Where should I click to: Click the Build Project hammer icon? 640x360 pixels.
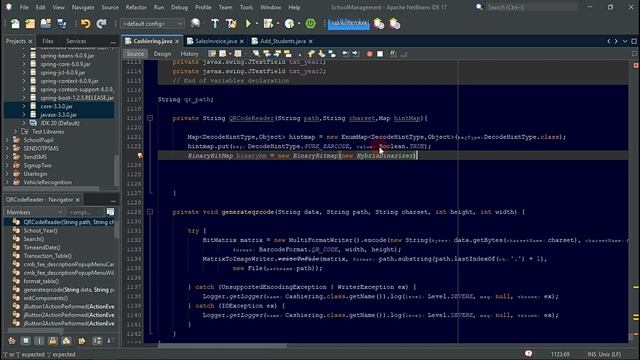click(215, 24)
